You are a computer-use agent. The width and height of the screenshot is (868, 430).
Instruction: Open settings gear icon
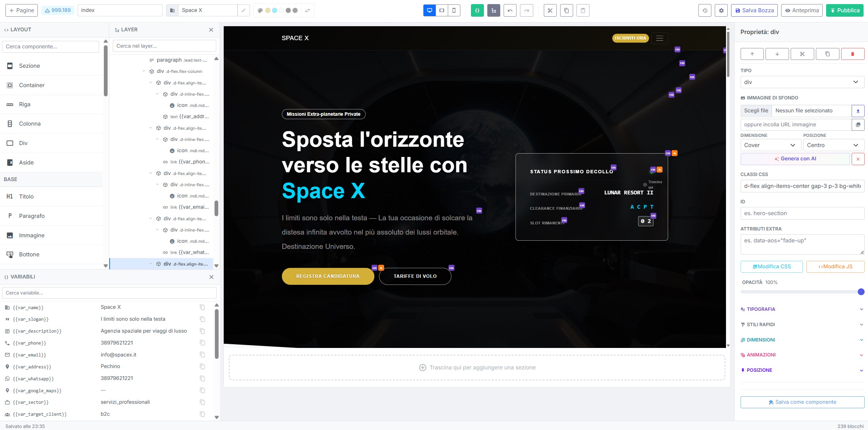tap(721, 11)
